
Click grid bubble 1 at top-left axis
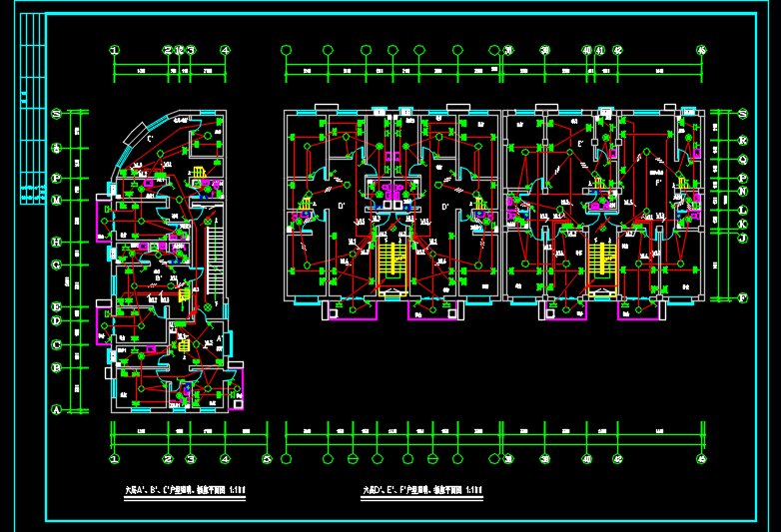(x=115, y=50)
